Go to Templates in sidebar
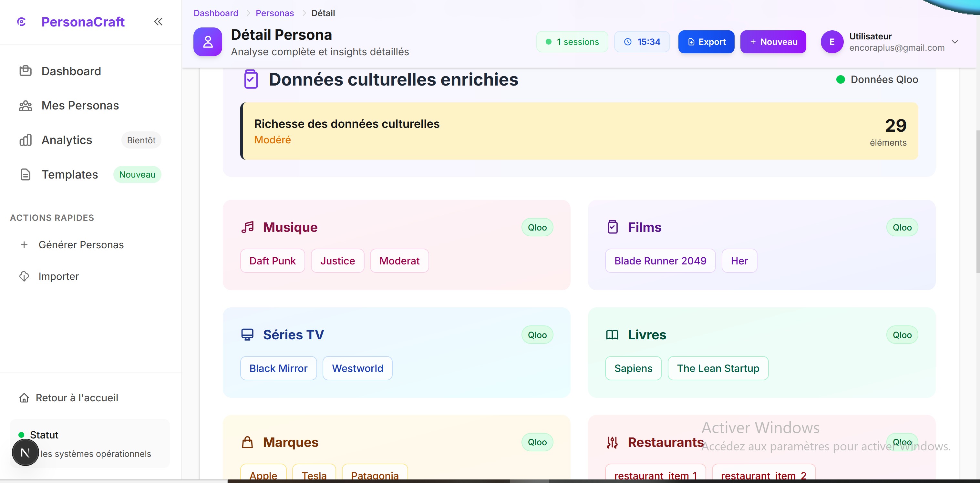 click(70, 175)
